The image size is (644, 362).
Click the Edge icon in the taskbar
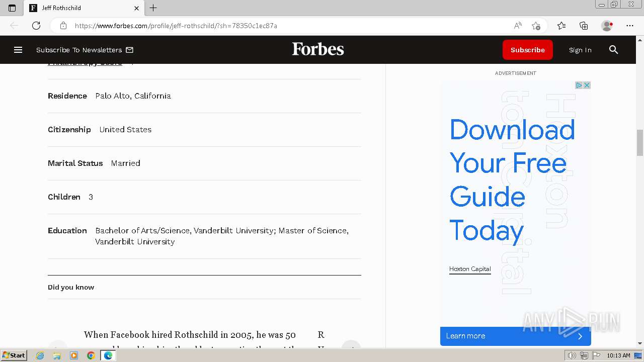click(108, 355)
